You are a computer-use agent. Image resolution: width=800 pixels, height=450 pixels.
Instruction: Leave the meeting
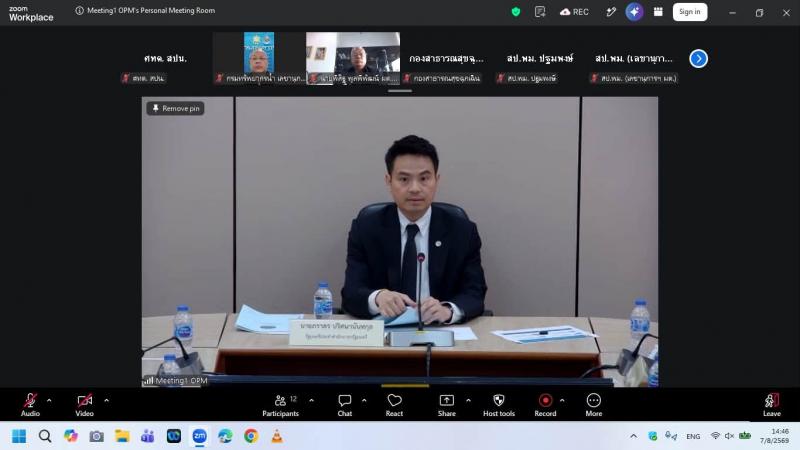pos(772,405)
